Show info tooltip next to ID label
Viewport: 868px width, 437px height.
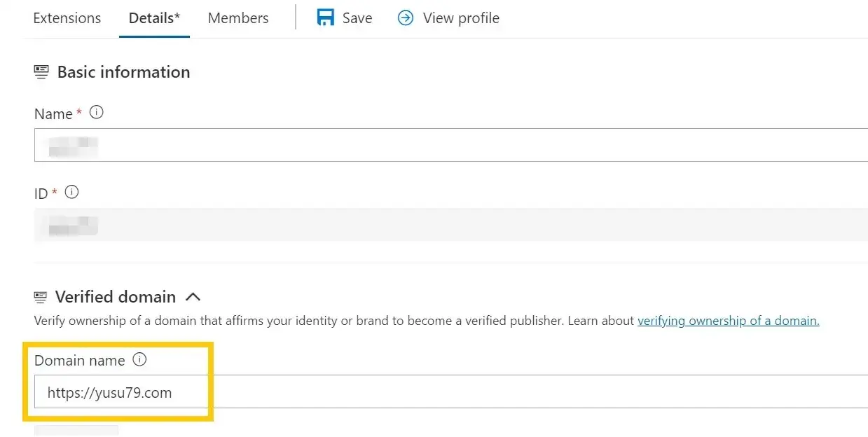(x=71, y=192)
